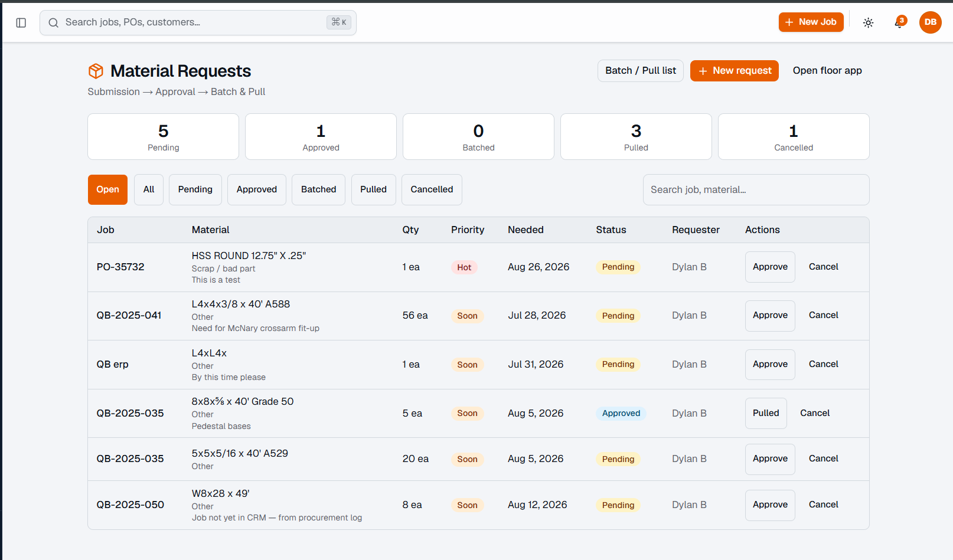Click the New Job button
This screenshot has height=560, width=953.
811,22
